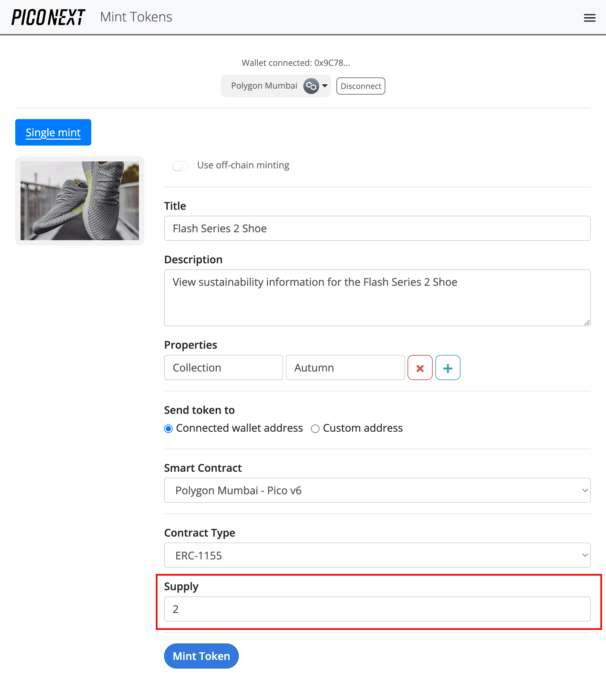
Task: Open the Smart Contract dropdown arrow
Action: coord(584,490)
